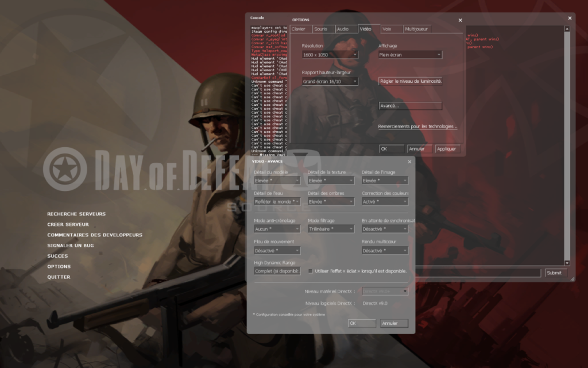Click the console scrollbar down arrow
This screenshot has width=588, height=368.
pyautogui.click(x=567, y=263)
